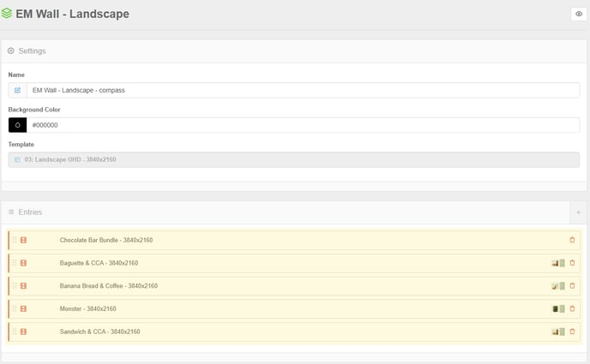Remove the Monster entry with trash icon
Screen dimensions: 590x364
572,309
